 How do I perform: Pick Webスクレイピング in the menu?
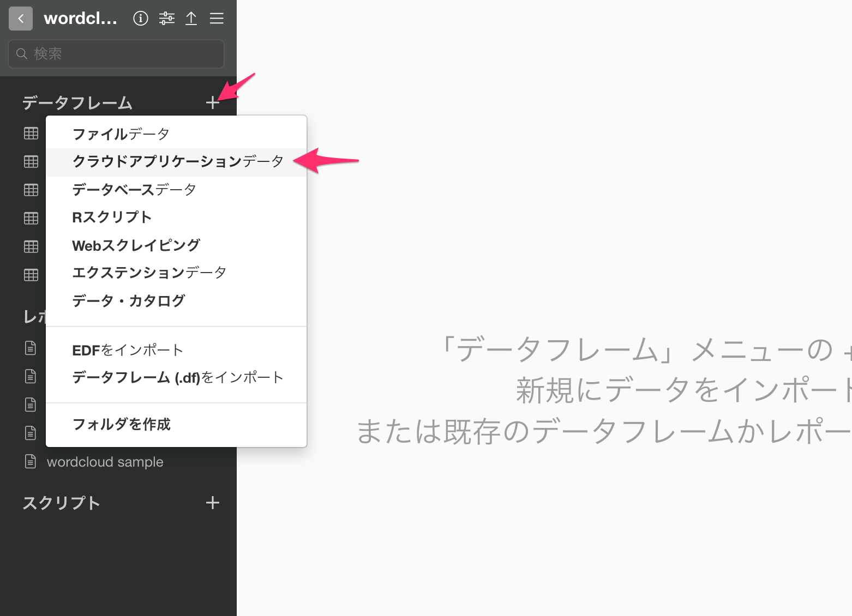click(176, 245)
